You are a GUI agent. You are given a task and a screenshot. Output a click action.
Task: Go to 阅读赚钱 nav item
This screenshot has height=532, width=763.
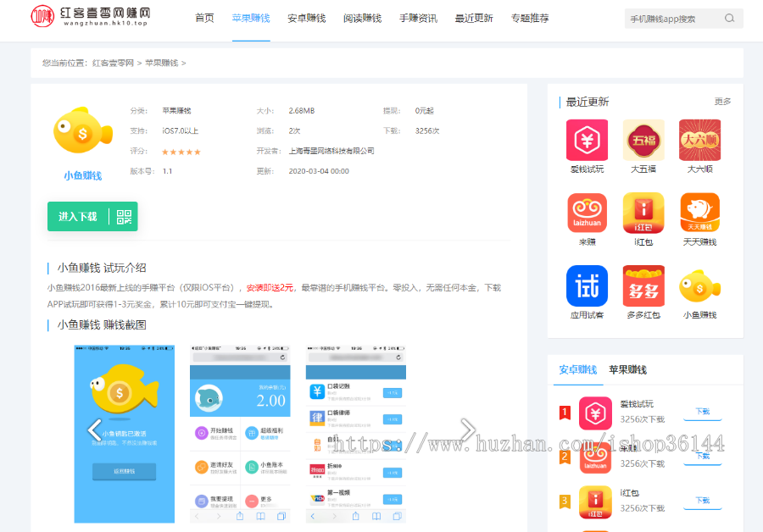coord(363,19)
